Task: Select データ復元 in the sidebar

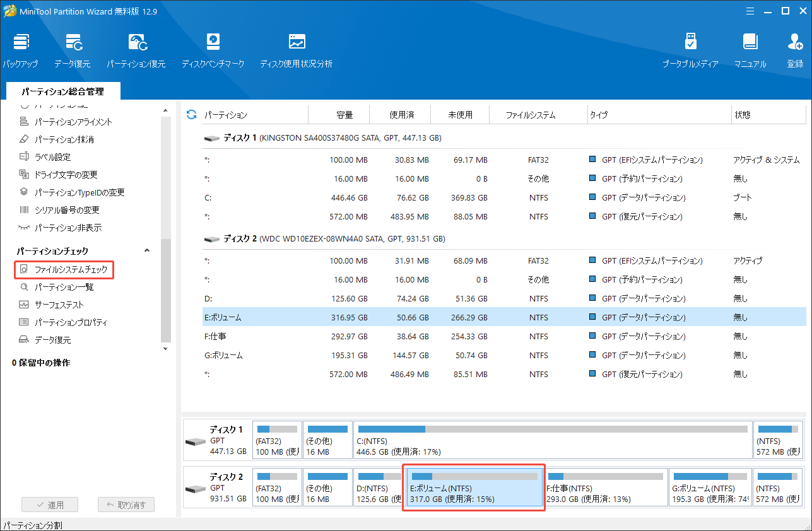Action: 45,340
